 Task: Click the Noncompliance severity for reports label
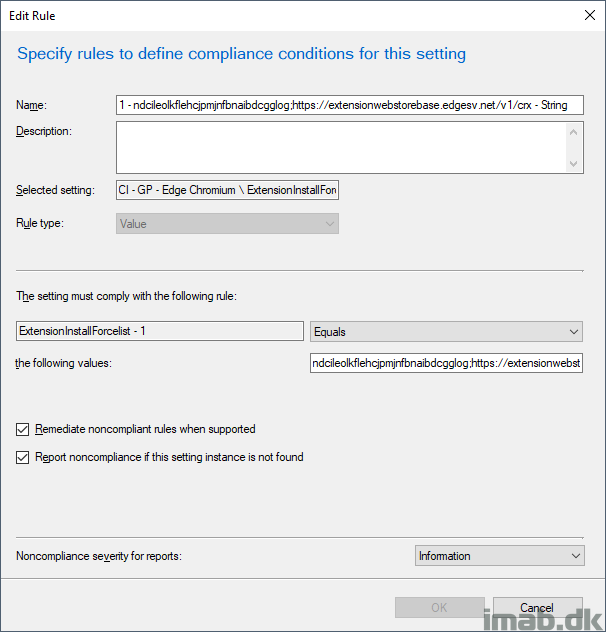(99, 556)
